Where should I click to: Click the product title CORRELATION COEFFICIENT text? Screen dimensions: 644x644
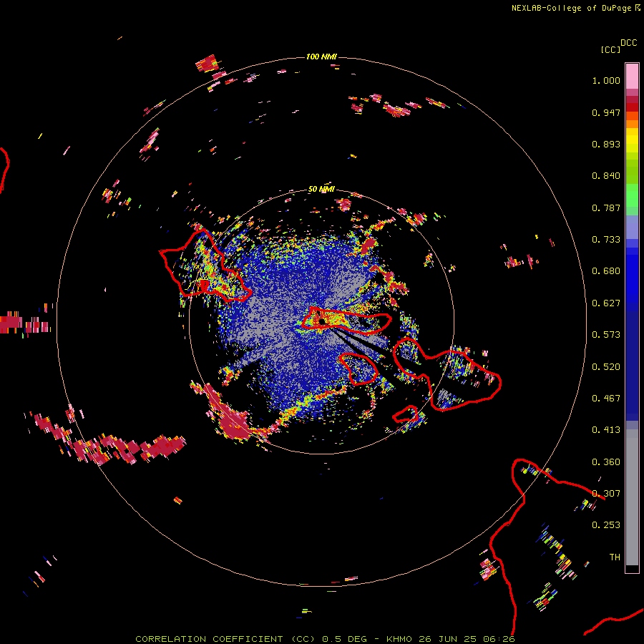[209, 639]
